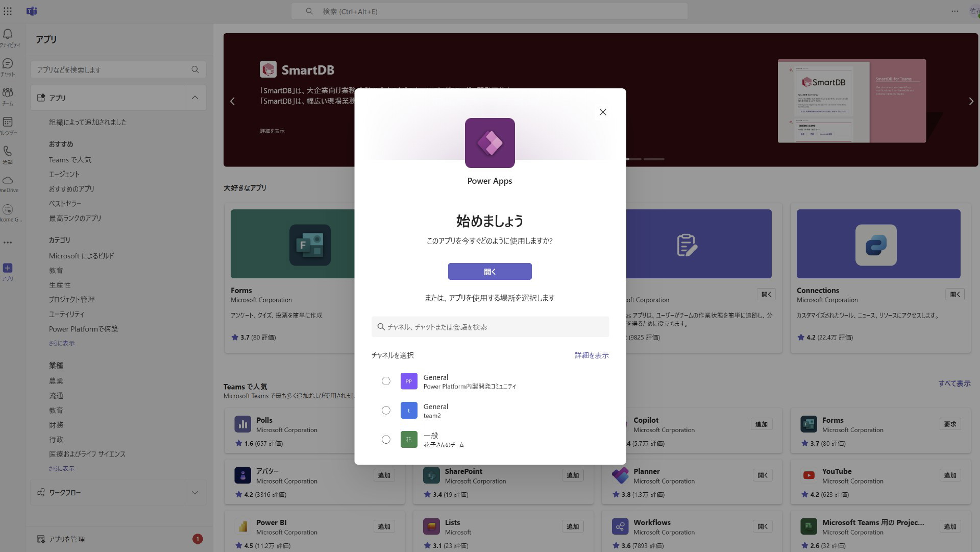Click the Lists app icon
This screenshot has height=552, width=980.
pos(431,526)
